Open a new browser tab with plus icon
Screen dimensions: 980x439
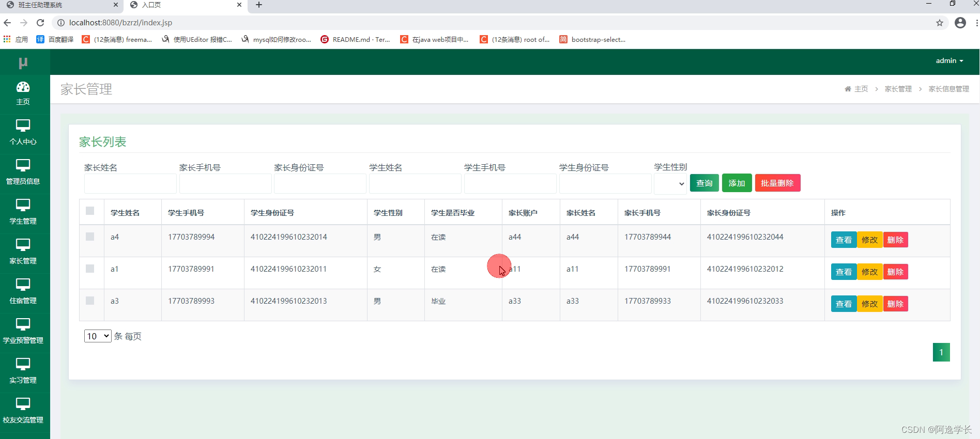point(259,5)
